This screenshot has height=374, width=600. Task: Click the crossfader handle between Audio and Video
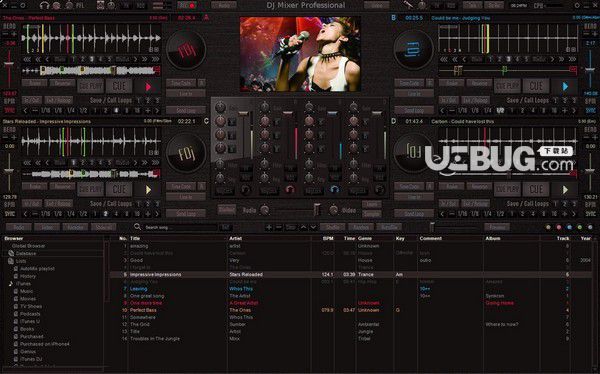tap(317, 209)
